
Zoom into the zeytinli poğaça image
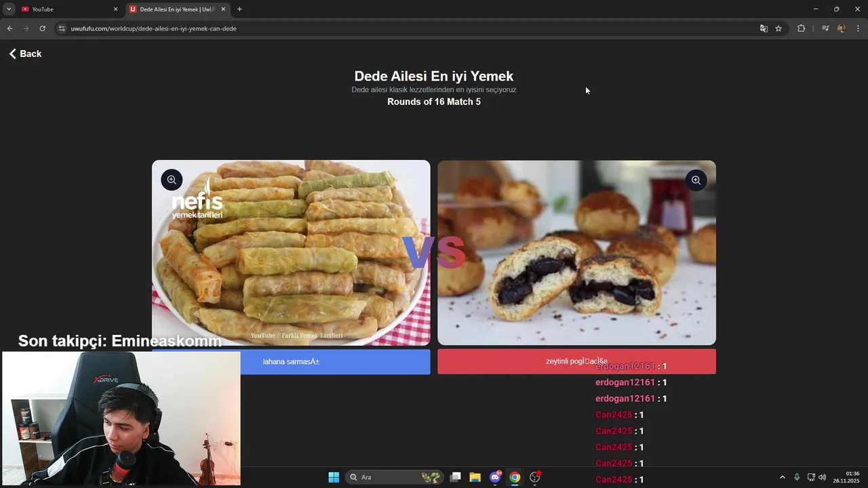pyautogui.click(x=696, y=180)
